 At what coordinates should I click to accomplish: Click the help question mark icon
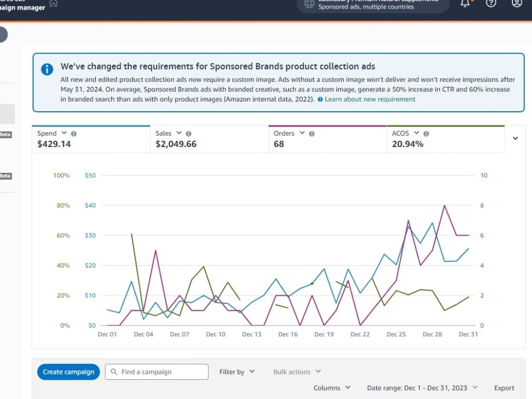click(491, 3)
